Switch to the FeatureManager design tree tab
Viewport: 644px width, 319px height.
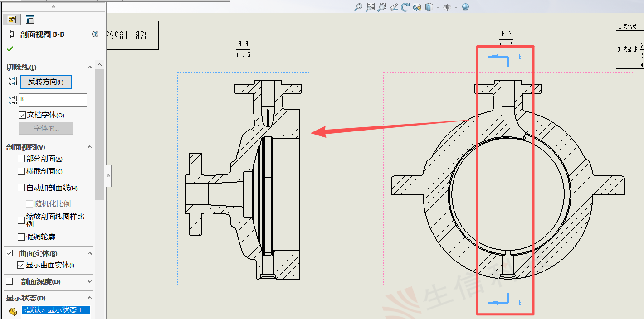click(12, 19)
